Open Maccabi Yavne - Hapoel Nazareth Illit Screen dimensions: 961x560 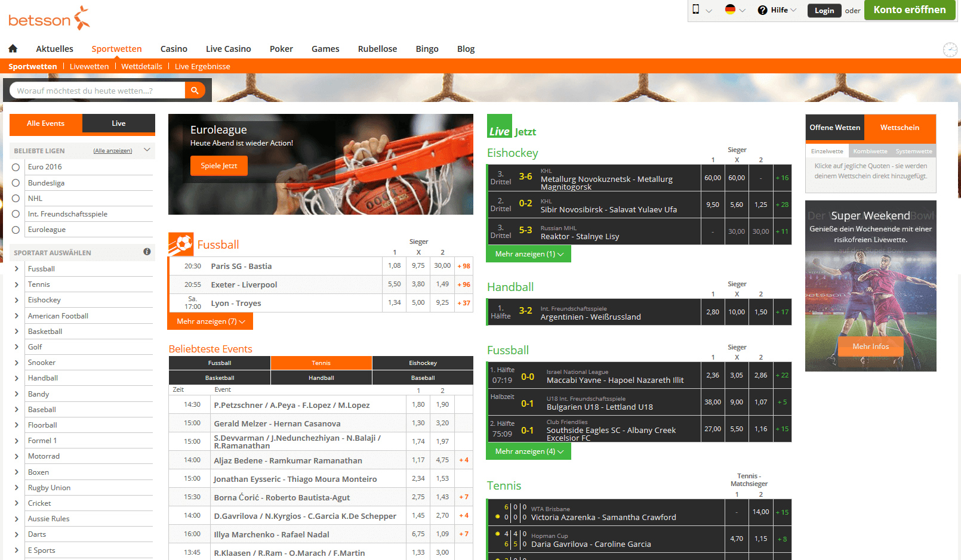point(615,380)
